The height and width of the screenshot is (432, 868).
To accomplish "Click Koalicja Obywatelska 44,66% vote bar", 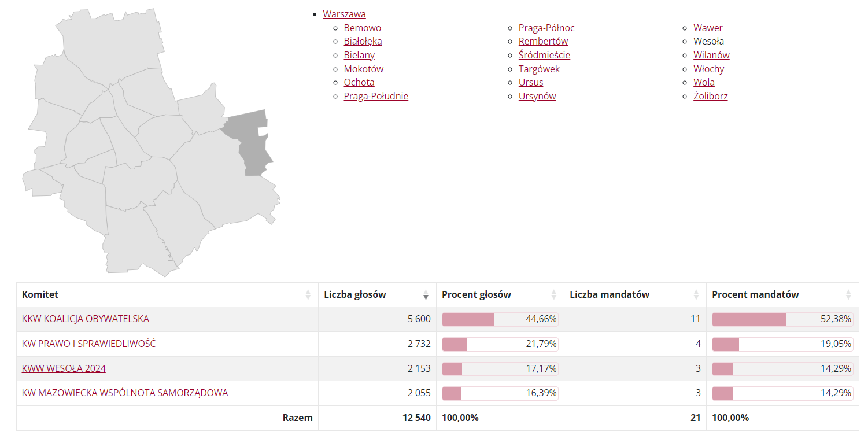I will (500, 319).
